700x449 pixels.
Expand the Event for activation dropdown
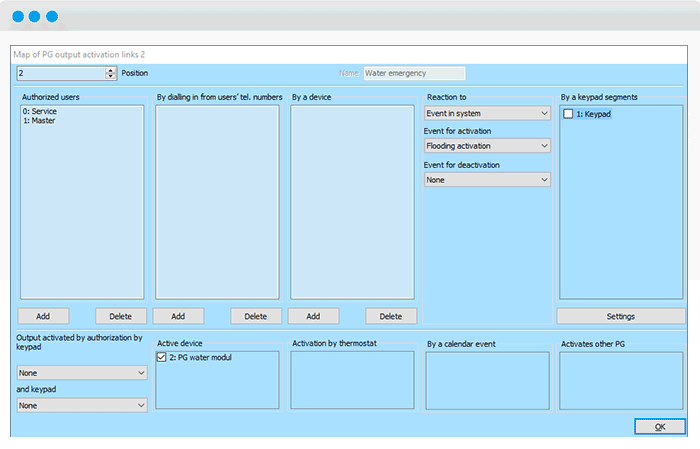tap(487, 146)
